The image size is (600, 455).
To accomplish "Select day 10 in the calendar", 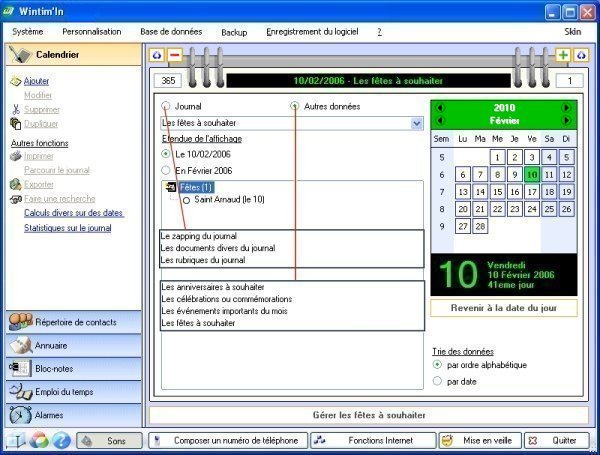I will [x=532, y=174].
